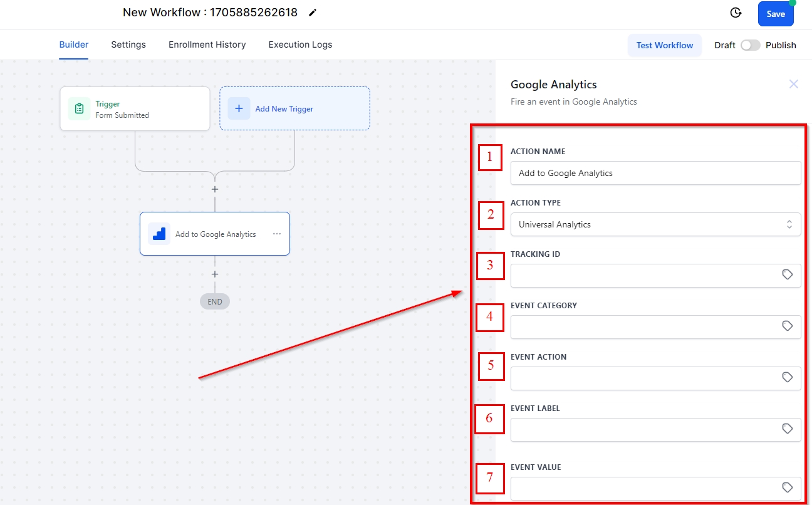This screenshot has width=812, height=505.
Task: Toggle the Draft/Publish switch
Action: click(750, 45)
